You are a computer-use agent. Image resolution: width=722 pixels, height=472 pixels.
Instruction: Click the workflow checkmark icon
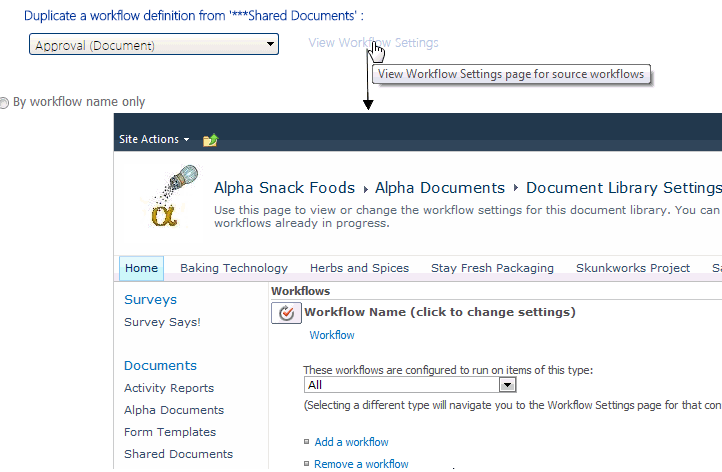point(286,313)
